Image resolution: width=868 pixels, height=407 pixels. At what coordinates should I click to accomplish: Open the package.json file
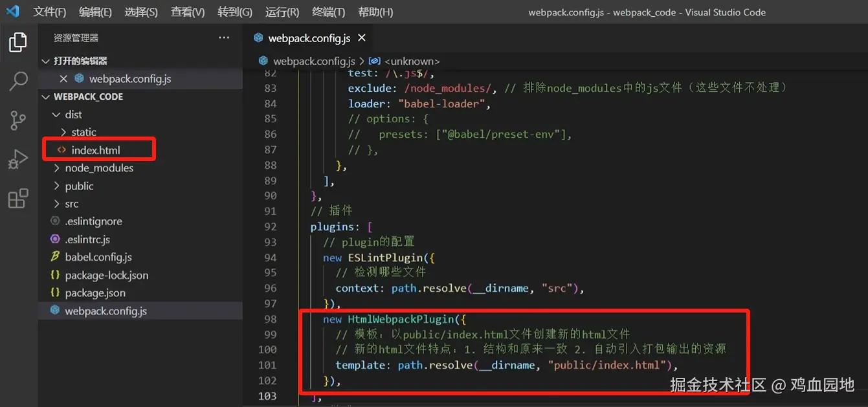point(95,293)
